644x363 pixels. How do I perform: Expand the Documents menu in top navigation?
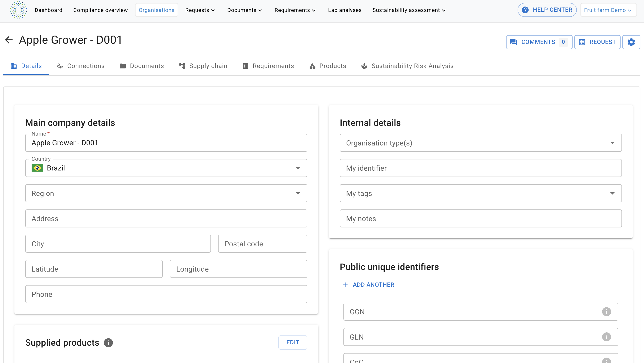(x=244, y=10)
